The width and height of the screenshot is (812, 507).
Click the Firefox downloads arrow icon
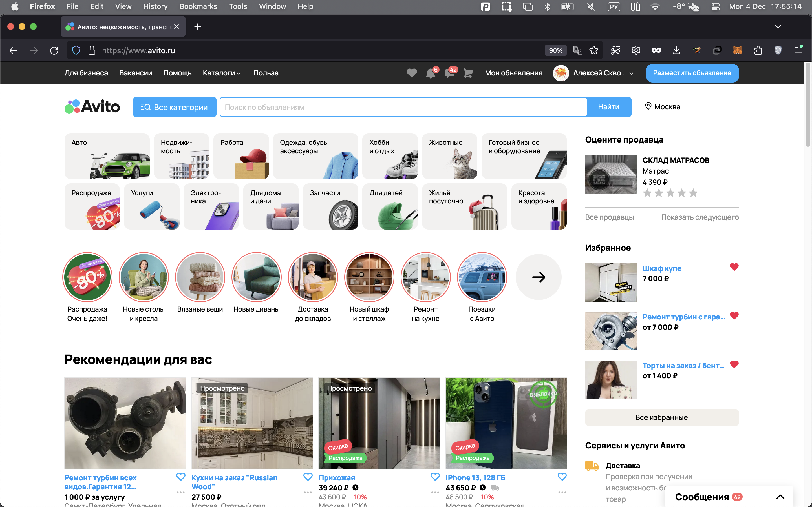click(676, 50)
